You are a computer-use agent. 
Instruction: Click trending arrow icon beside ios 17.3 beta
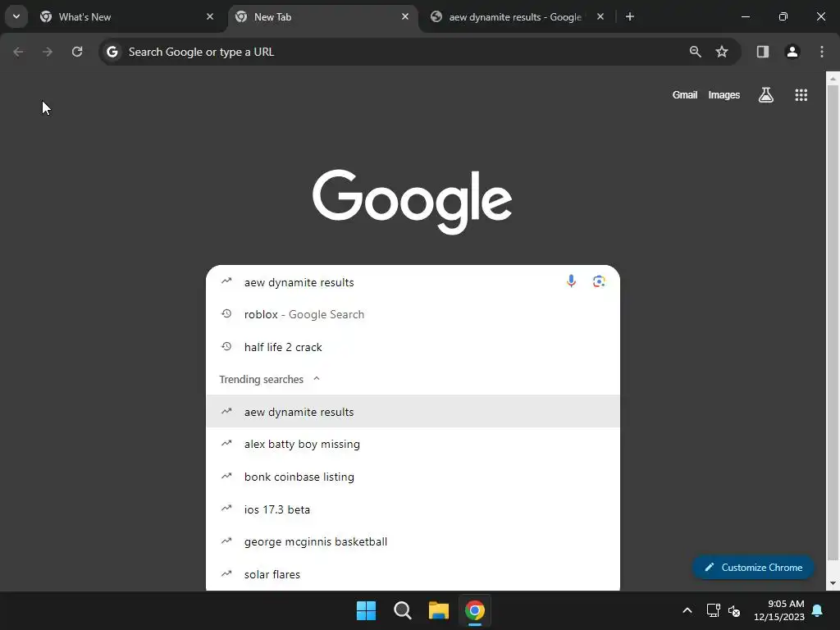[x=226, y=509]
